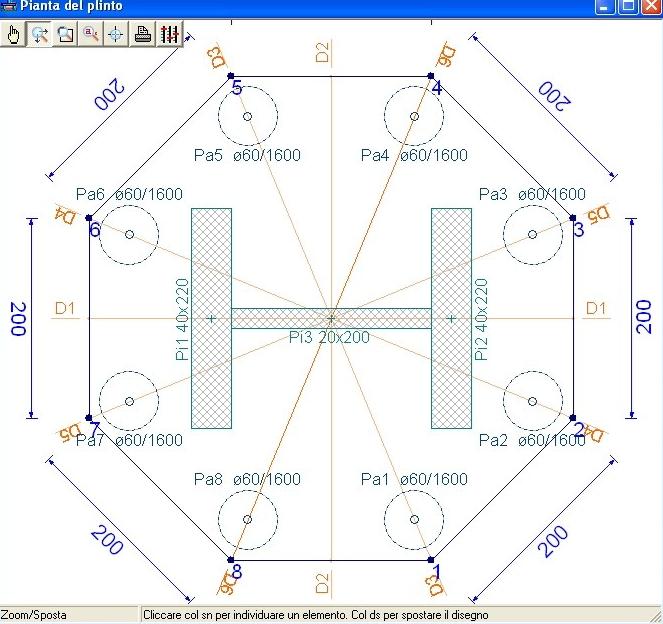The height and width of the screenshot is (624, 663).
Task: Click the Pa8 ø60/1600 label
Action: [247, 479]
